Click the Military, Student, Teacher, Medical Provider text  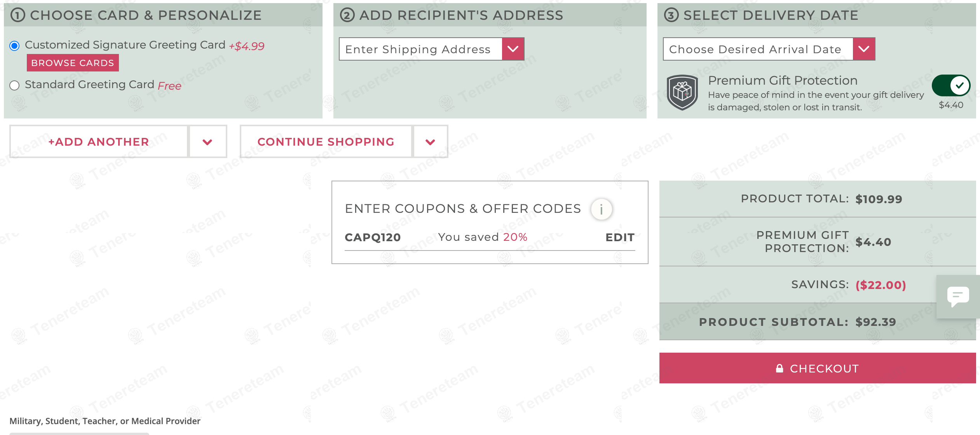(x=105, y=421)
